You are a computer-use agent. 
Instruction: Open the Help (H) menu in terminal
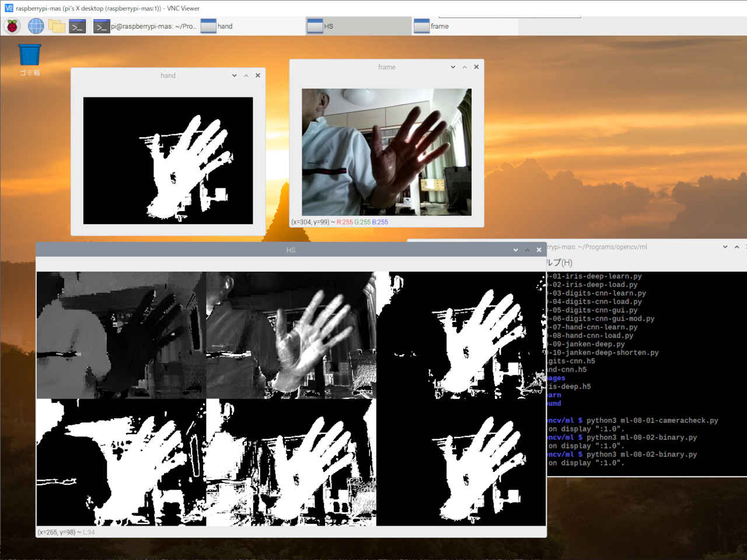coord(559,262)
